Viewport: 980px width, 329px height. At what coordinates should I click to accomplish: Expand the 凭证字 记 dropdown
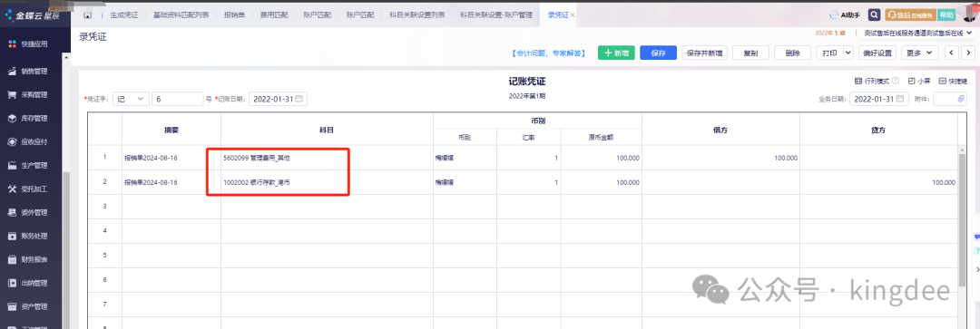click(x=131, y=99)
